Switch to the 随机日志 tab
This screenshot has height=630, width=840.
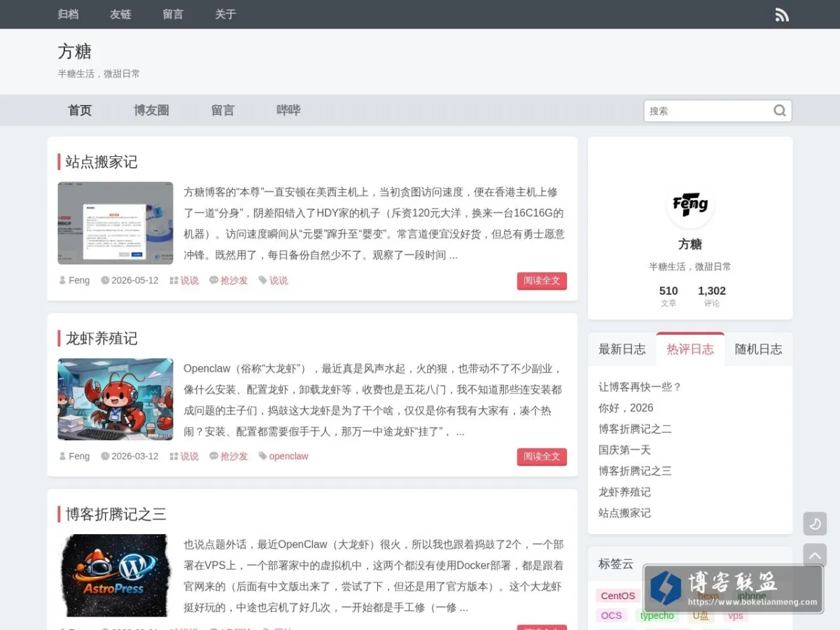(x=759, y=349)
